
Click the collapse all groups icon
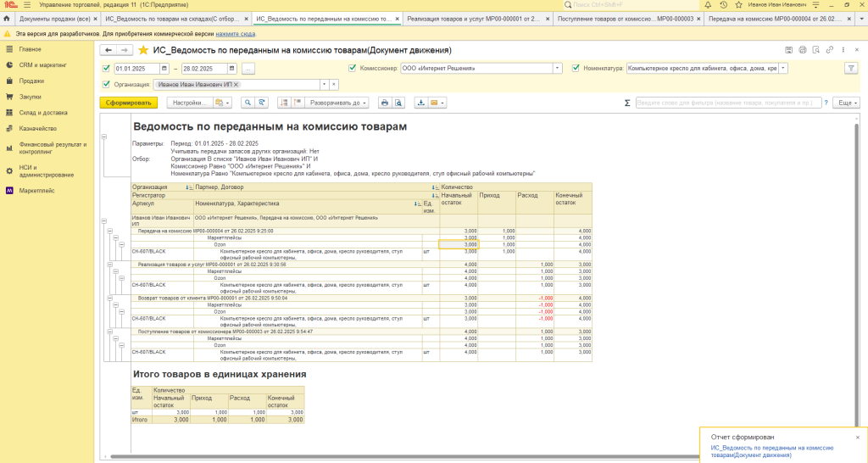[x=284, y=103]
